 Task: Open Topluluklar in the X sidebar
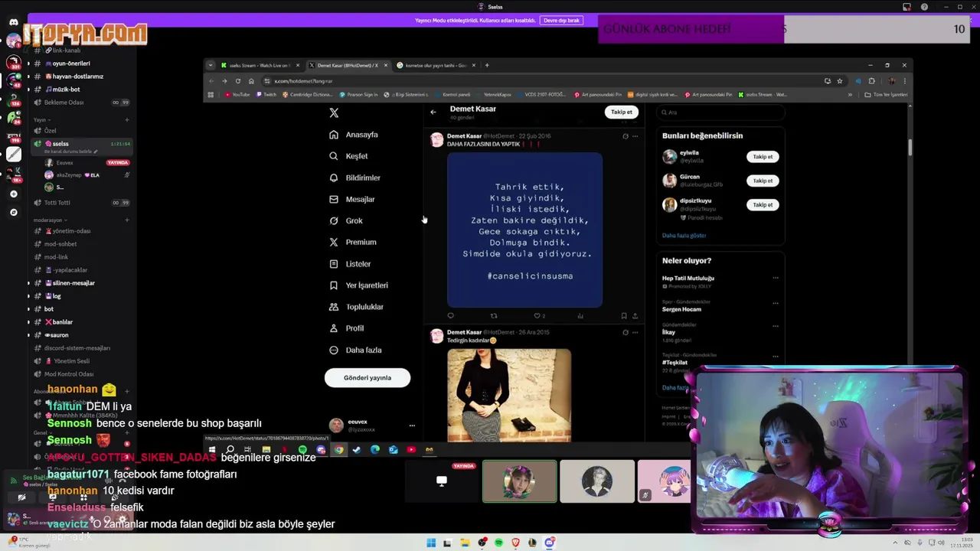click(x=356, y=307)
